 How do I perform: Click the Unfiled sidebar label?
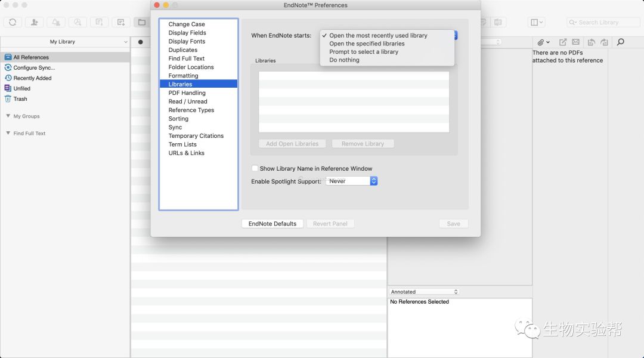point(22,88)
